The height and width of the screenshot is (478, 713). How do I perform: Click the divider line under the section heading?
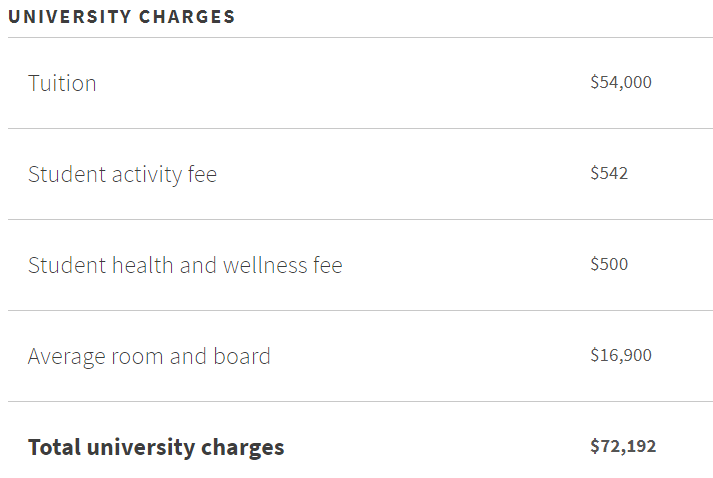point(360,38)
